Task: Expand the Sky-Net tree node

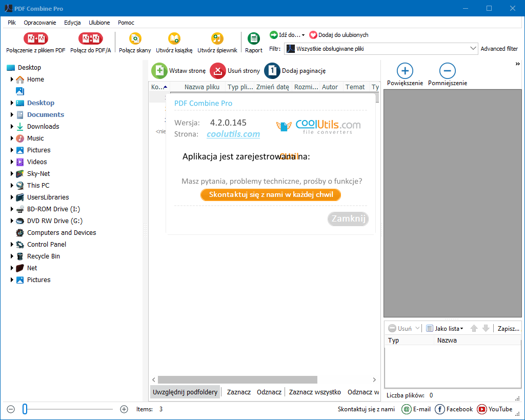Action: (x=12, y=173)
